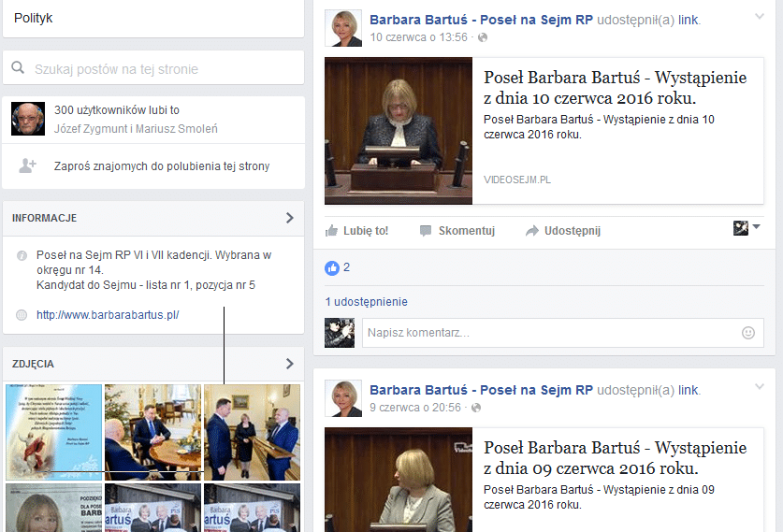Expand the ZDJĘCIA section chevron
This screenshot has width=783, height=532.
tap(290, 364)
